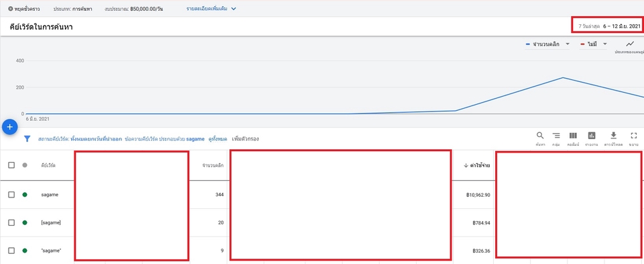Click the cost value ฿10,962.90
644x264 pixels.
tap(478, 195)
